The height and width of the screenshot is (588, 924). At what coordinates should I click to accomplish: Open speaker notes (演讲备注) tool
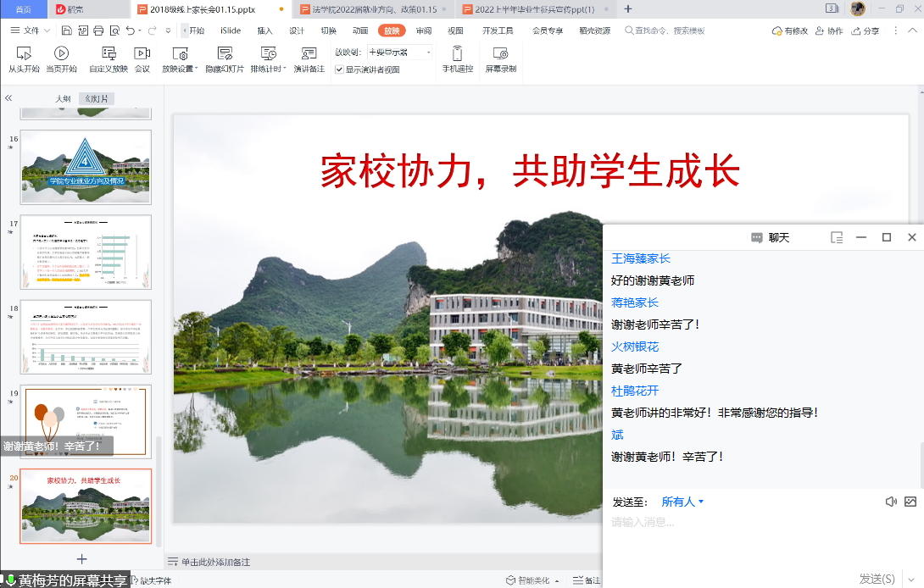[x=309, y=58]
